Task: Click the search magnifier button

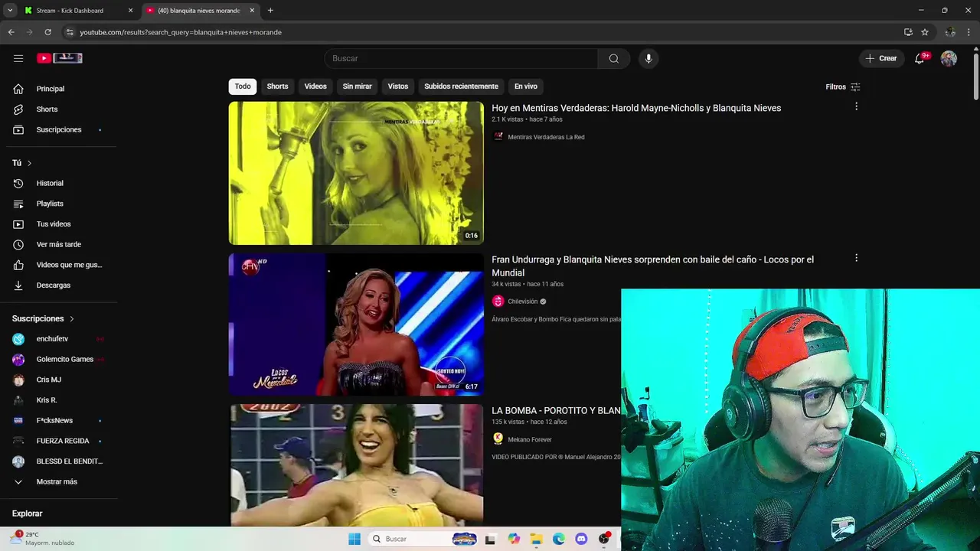Action: point(613,58)
